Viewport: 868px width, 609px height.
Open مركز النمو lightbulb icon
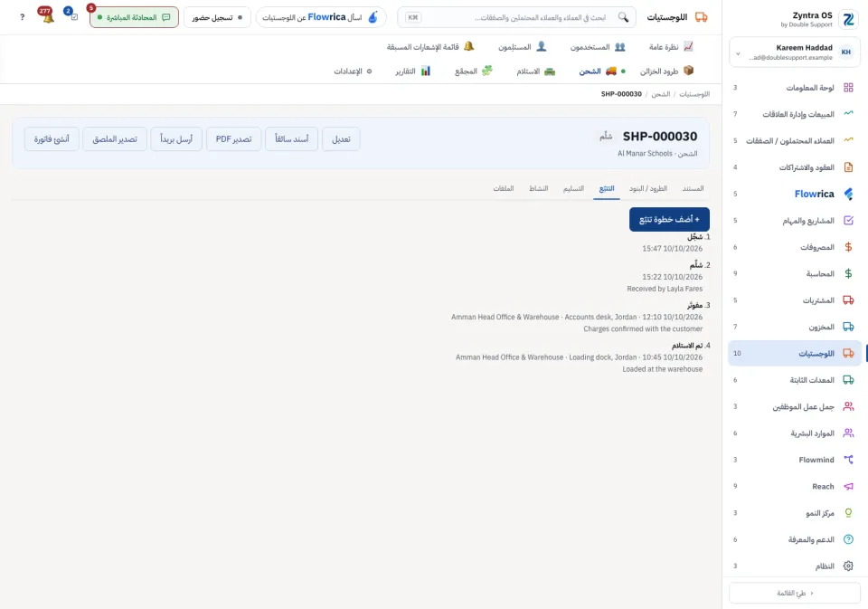pos(848,512)
